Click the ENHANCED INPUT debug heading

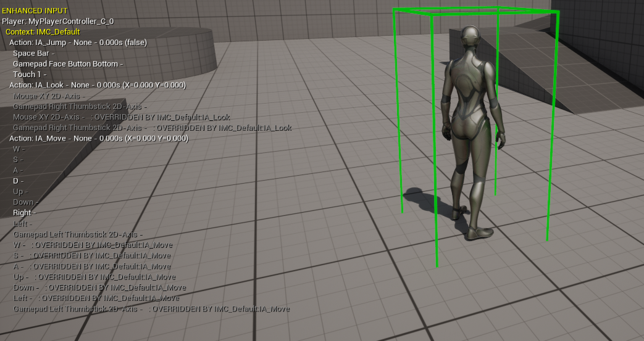[x=35, y=11]
